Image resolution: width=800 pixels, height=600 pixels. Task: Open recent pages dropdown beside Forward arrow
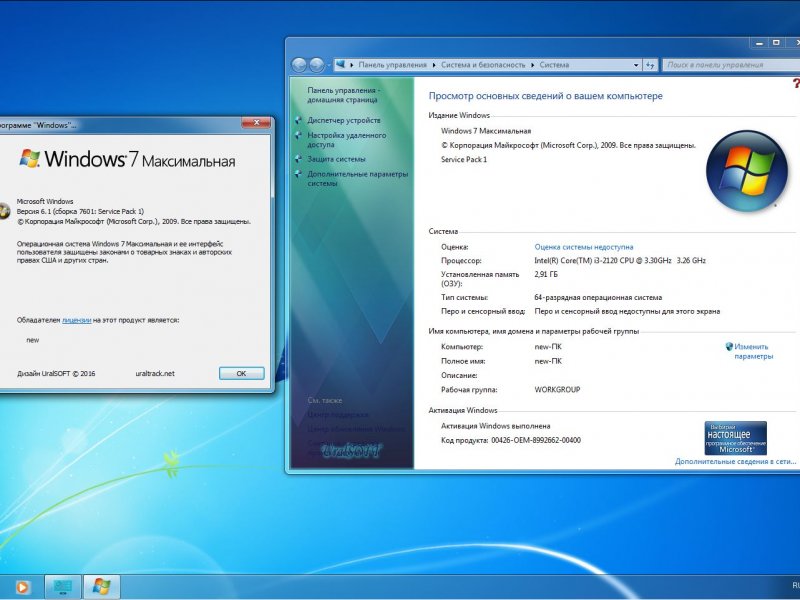coord(329,65)
